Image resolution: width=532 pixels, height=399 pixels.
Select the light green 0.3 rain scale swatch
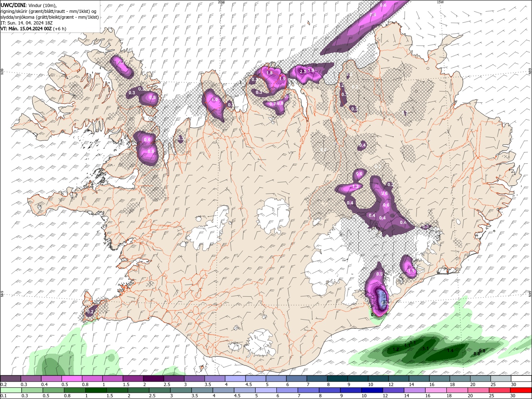pos(32,390)
